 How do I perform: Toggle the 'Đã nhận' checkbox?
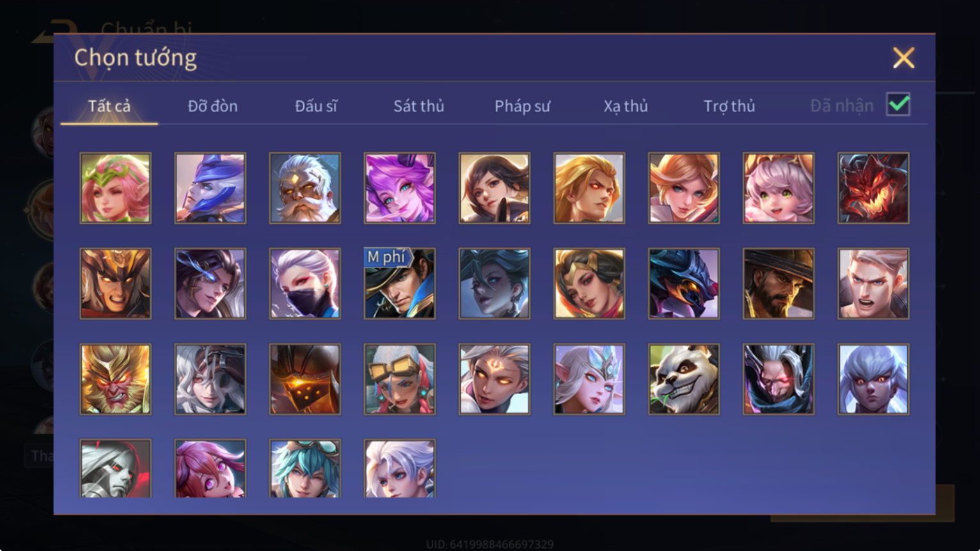(x=898, y=104)
